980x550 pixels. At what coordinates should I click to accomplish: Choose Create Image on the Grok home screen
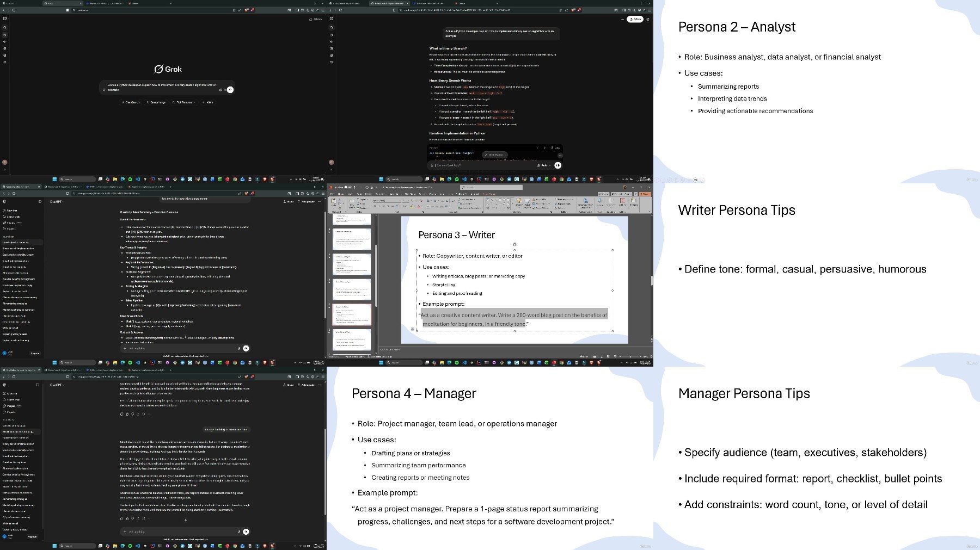[x=156, y=102]
